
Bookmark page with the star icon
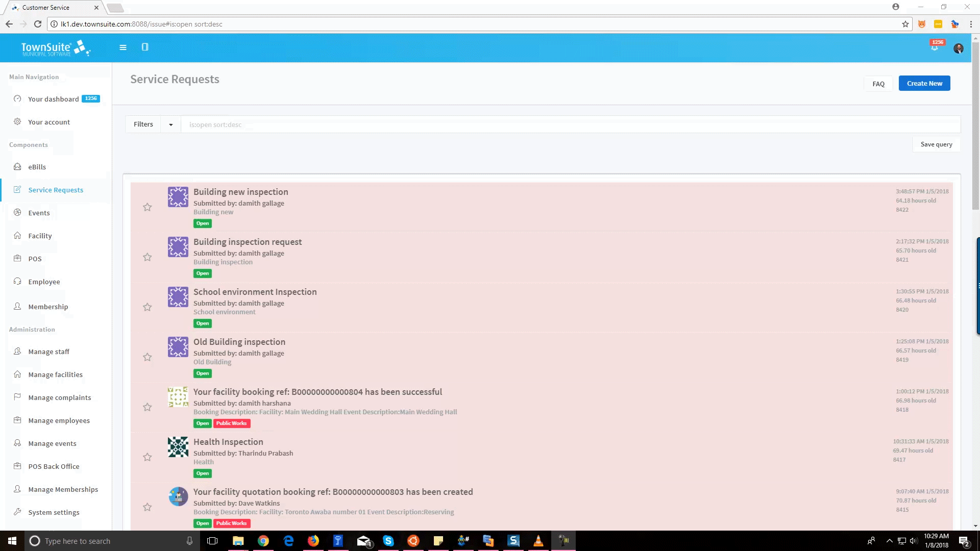[x=905, y=24]
